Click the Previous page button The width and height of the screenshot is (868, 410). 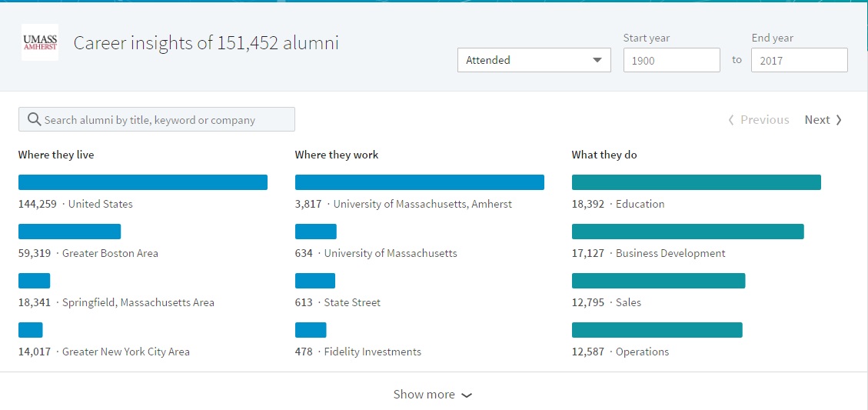758,120
